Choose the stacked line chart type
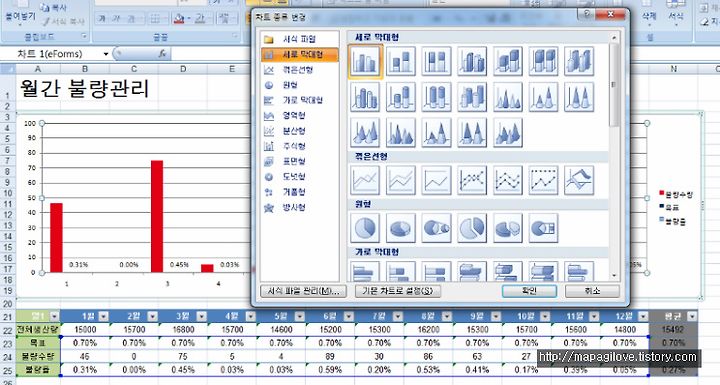The image size is (720, 385). click(401, 180)
